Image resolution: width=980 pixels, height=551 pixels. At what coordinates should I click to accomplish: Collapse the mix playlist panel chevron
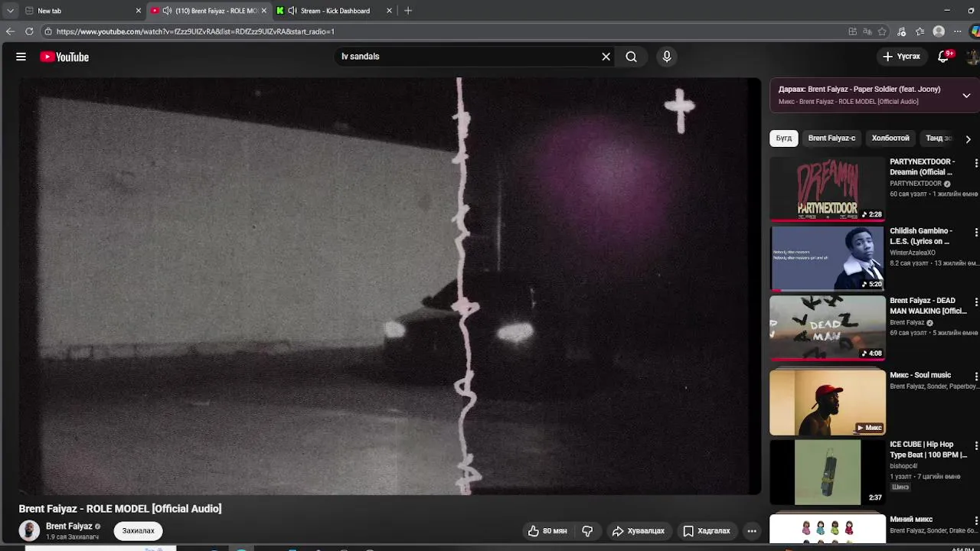pyautogui.click(x=966, y=96)
